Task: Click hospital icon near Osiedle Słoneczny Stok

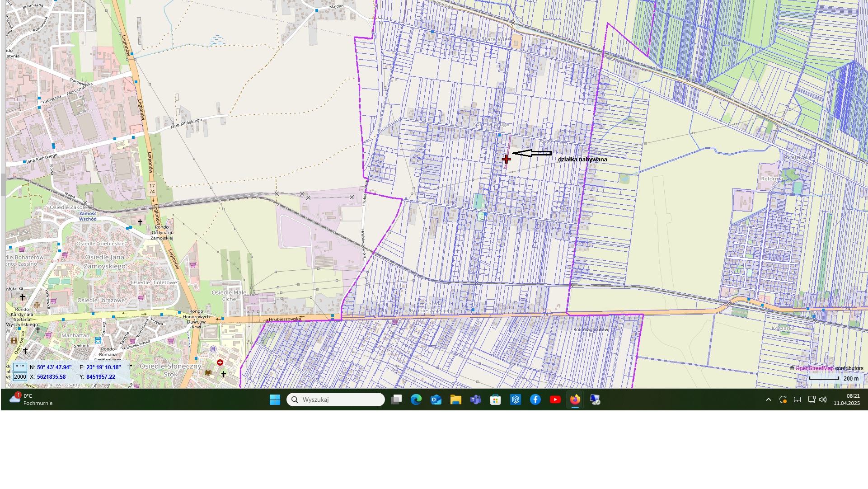Action: [x=220, y=362]
